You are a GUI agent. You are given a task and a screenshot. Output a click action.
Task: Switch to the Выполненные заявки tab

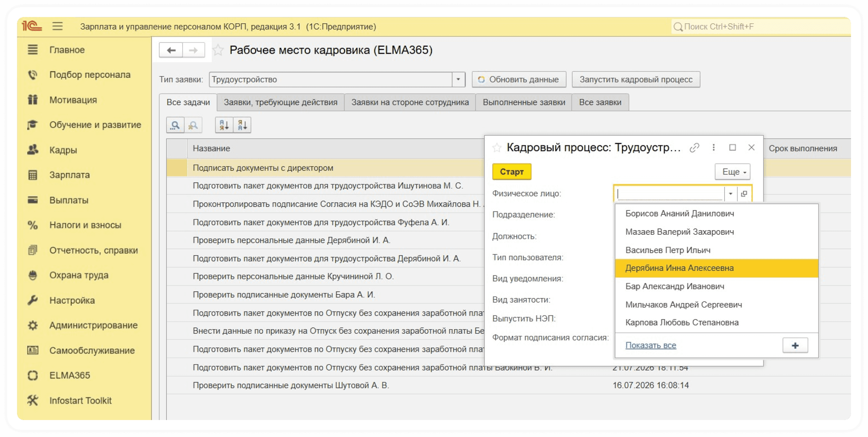(524, 103)
